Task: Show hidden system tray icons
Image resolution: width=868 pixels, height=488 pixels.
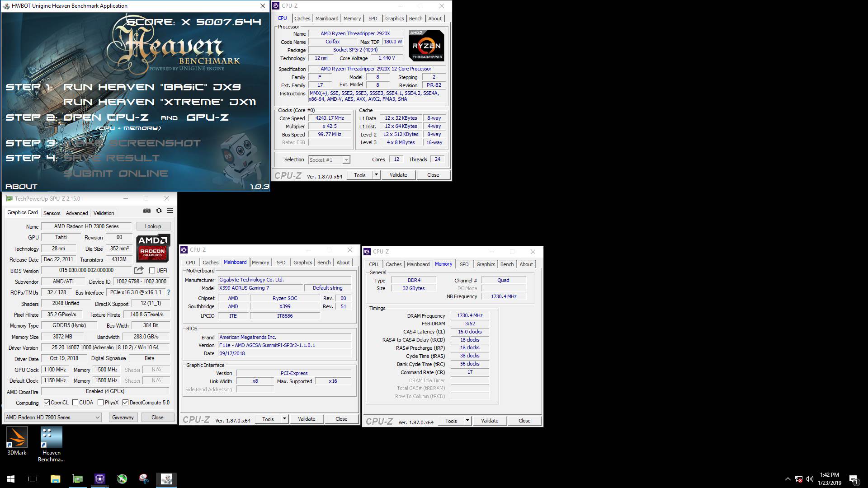Action: [788, 479]
